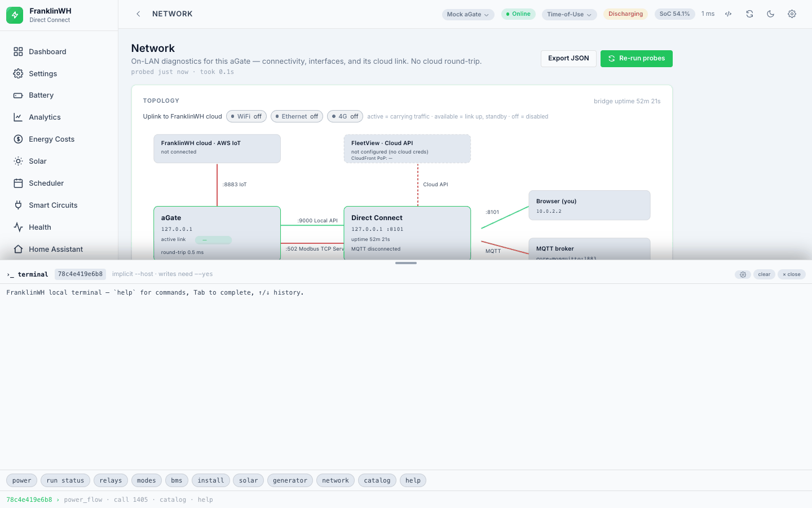Open the Time-of-Use mode dropdown
Screen dimensions: 812x508
tap(570, 15)
